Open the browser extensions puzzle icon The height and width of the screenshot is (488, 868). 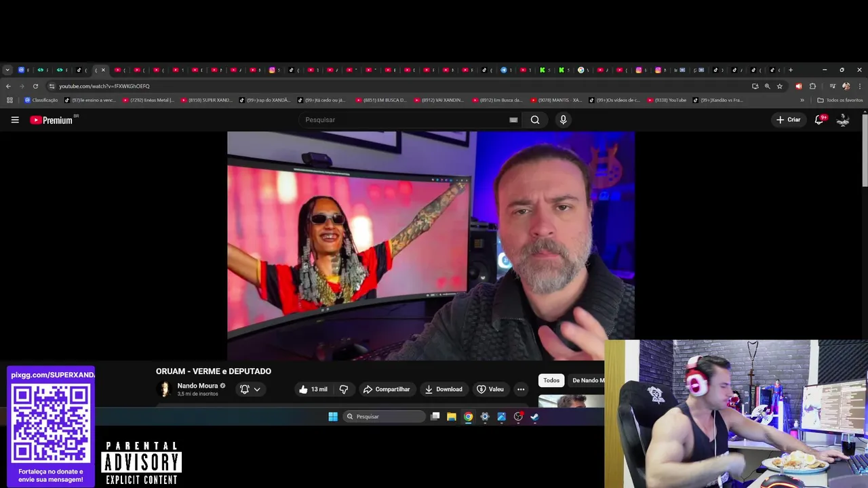click(x=812, y=86)
